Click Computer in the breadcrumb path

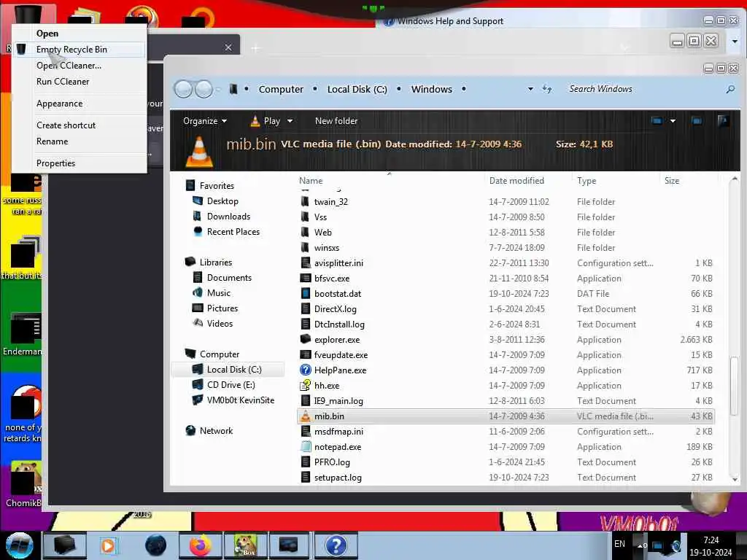[x=281, y=89]
